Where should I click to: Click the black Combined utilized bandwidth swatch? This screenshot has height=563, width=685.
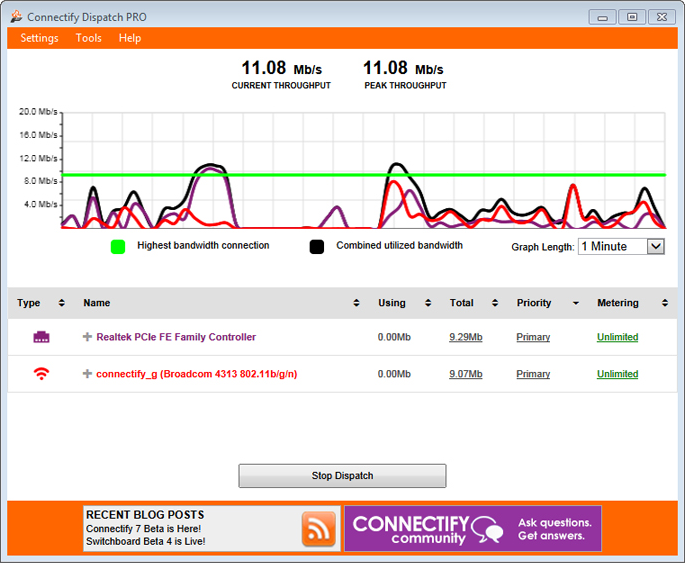pyautogui.click(x=317, y=246)
